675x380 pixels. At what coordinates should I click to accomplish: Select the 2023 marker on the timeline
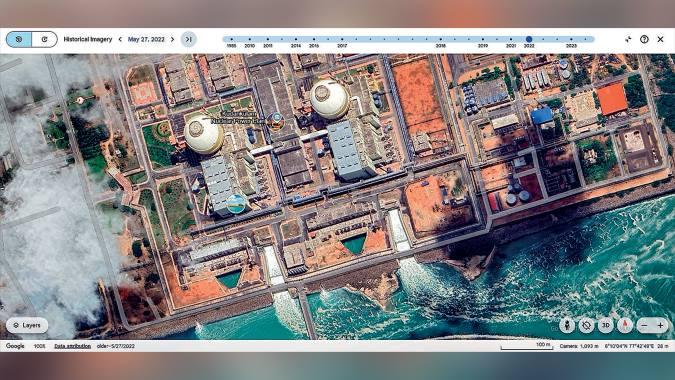point(571,39)
